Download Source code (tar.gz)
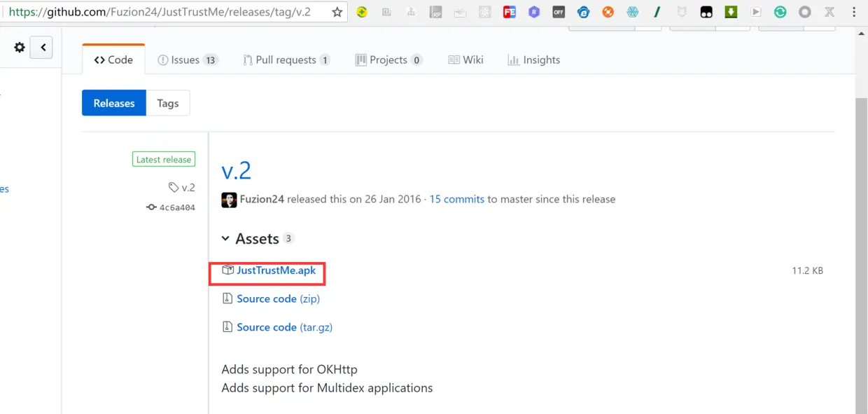 (x=284, y=327)
